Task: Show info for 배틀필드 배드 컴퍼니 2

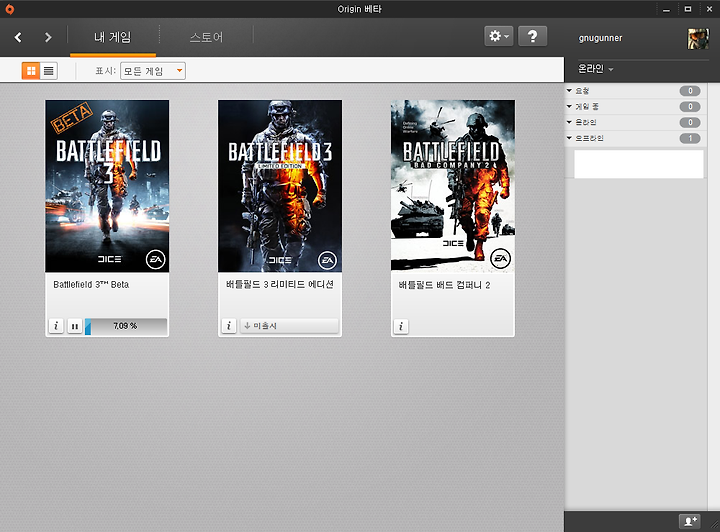Action: click(401, 326)
